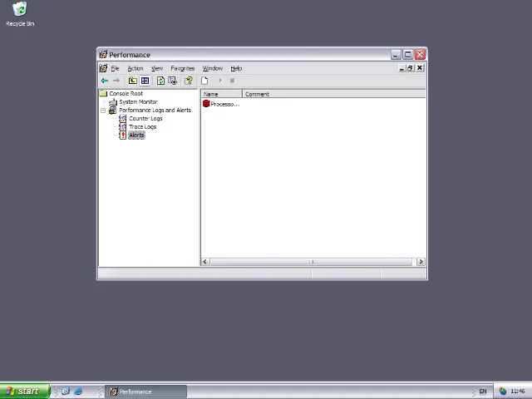Open the Favorites menu
The height and width of the screenshot is (399, 532).
tap(182, 68)
